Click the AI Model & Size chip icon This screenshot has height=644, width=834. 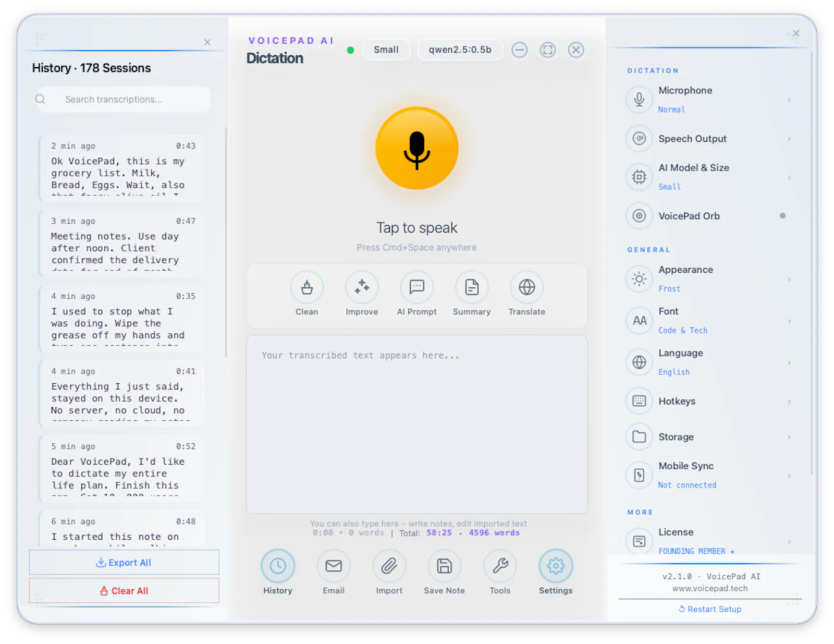[x=639, y=177]
